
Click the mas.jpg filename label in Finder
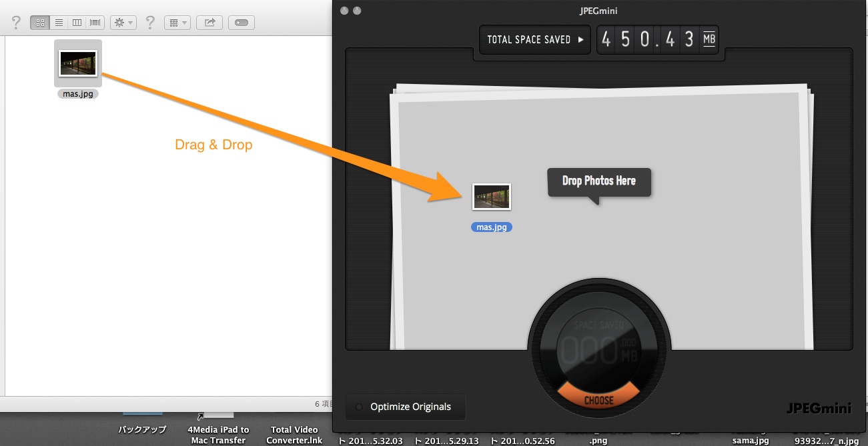click(78, 94)
